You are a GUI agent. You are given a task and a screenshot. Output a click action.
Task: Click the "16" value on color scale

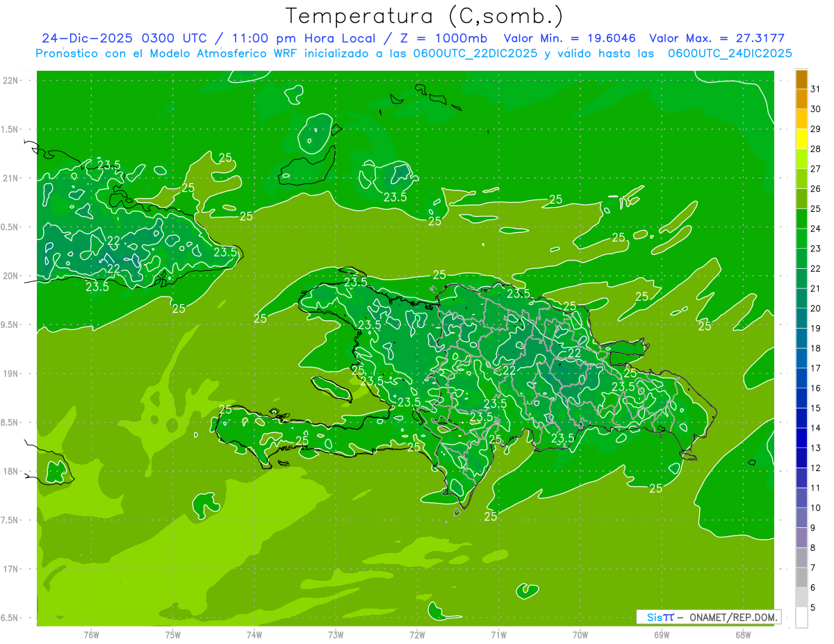pyautogui.click(x=816, y=388)
